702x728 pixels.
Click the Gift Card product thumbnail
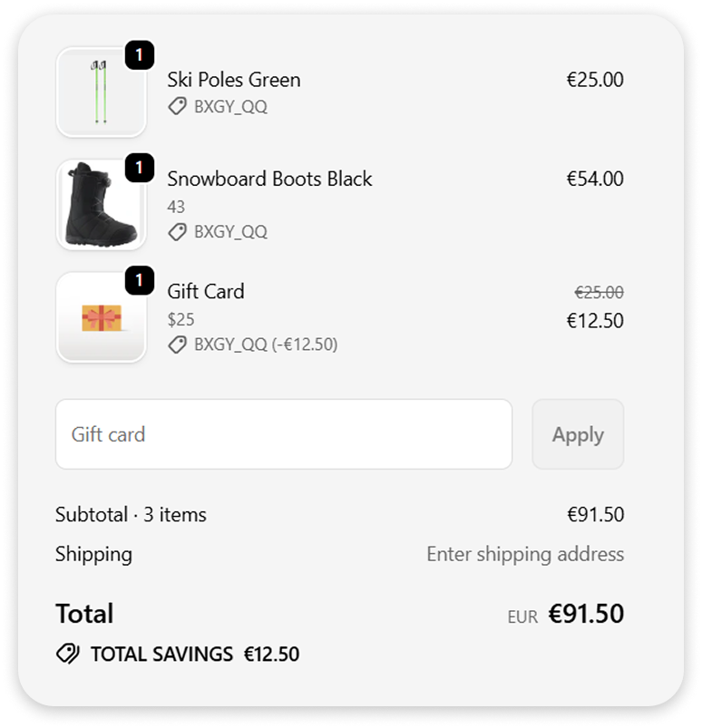[101, 317]
